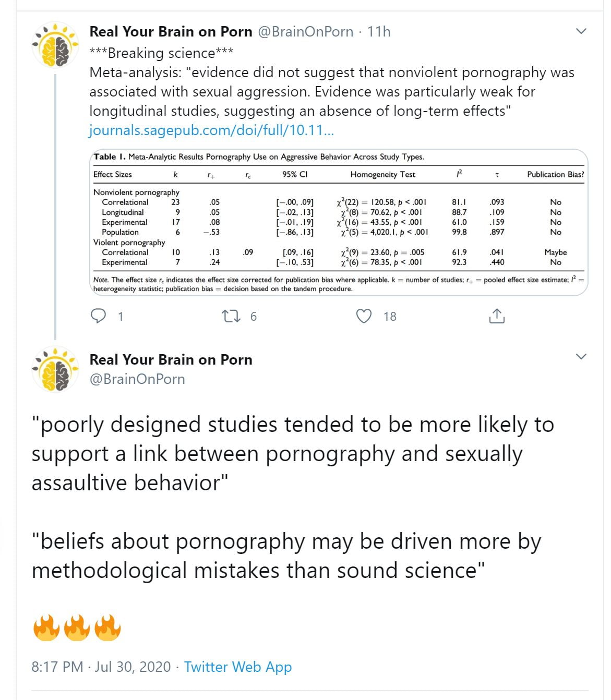
Task: Click the @BrainOnPorn handle below second name
Action: 137,379
